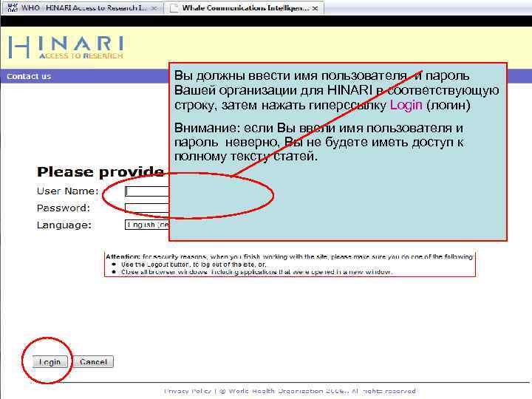
Task: Click the Cancel button
Action: [x=93, y=361]
